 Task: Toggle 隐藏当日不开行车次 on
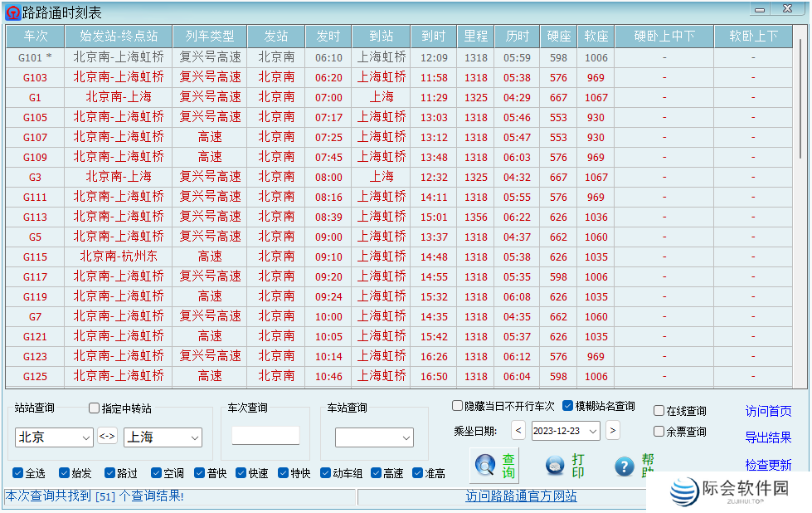click(456, 405)
